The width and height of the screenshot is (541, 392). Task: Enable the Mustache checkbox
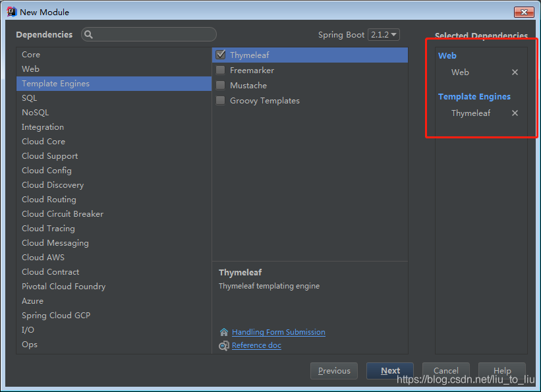[221, 85]
